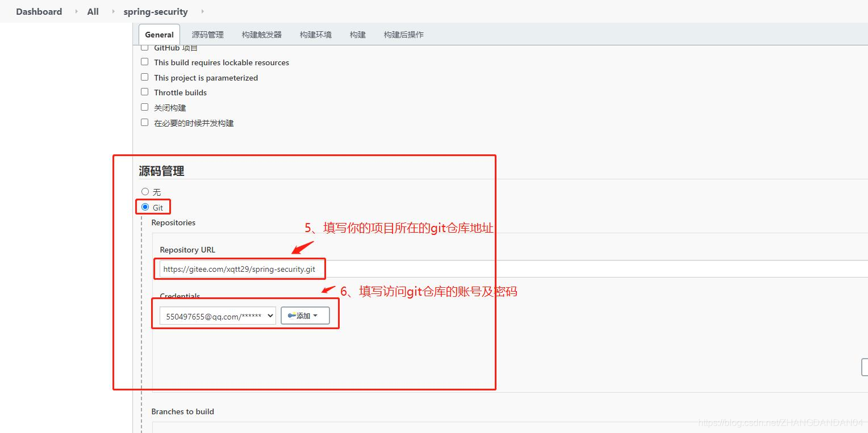868x433 pixels.
Task: Open the spring-security breadcrumb link
Action: [x=156, y=11]
